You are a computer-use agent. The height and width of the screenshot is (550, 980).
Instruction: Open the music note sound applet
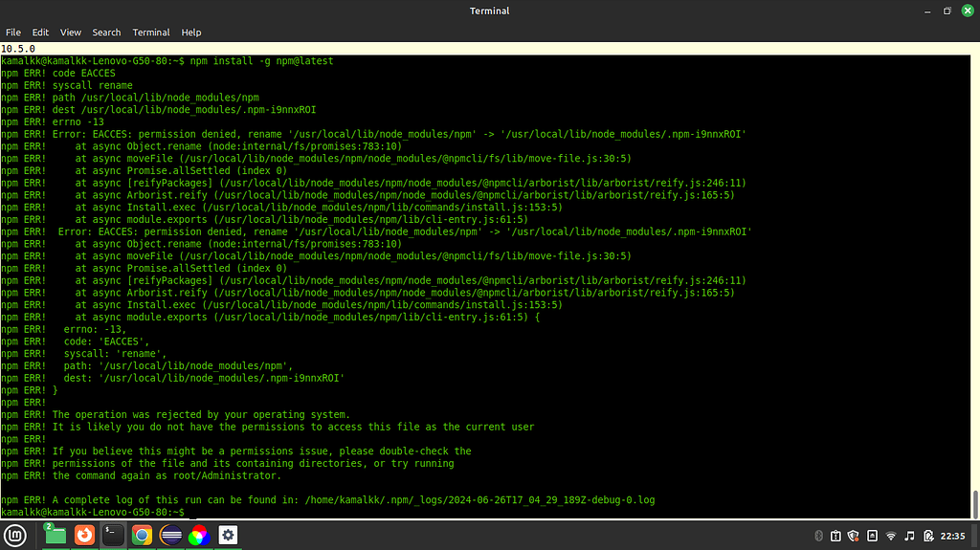909,536
